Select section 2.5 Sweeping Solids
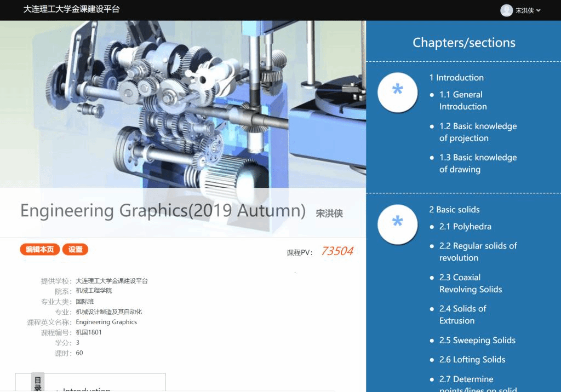561x392 pixels. [x=477, y=340]
